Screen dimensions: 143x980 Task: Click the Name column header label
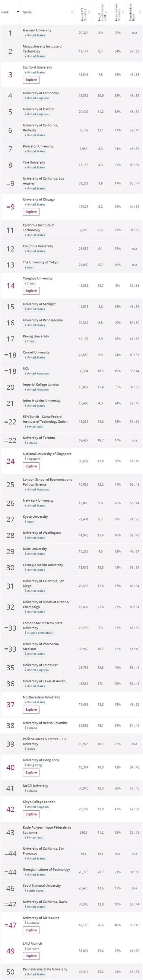(x=27, y=12)
